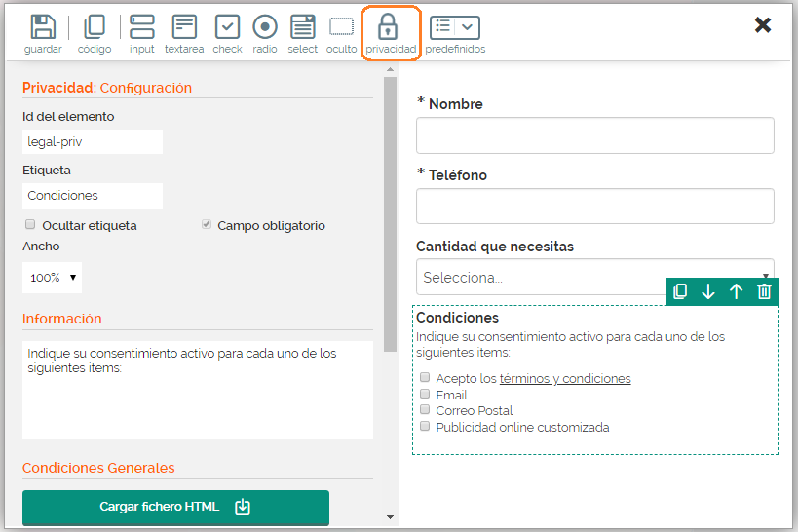This screenshot has height=532, width=798.
Task: Move Condiciones block down
Action: click(x=708, y=291)
